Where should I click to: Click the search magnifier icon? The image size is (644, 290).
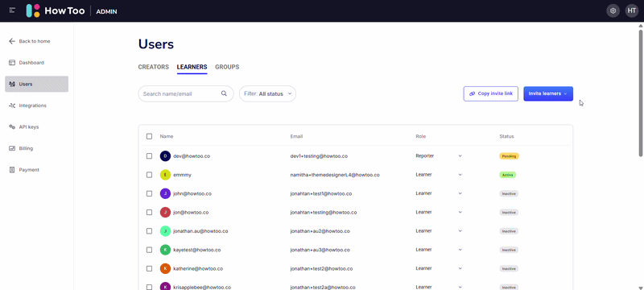[224, 93]
